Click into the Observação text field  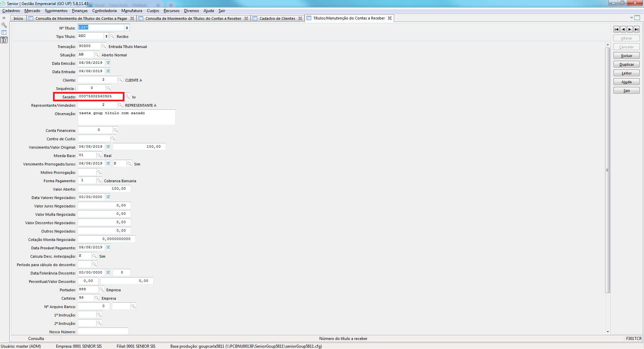126,117
